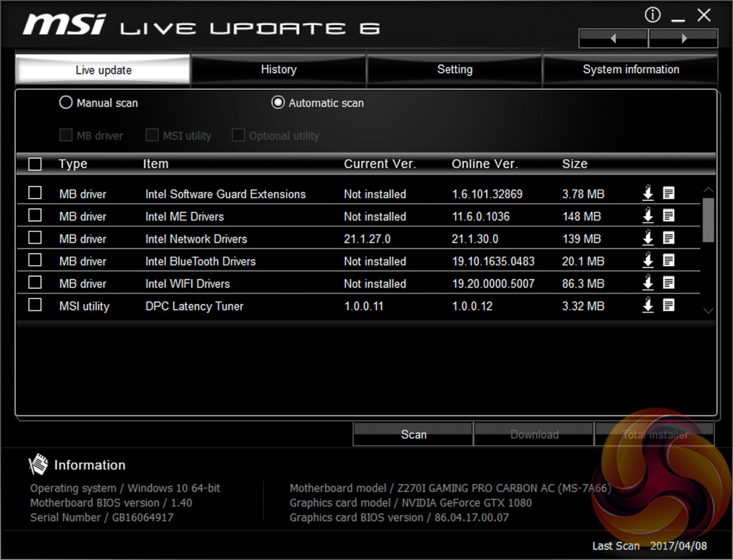Click the download icon for DPC Latency Tuner
Viewport: 733px width, 560px height.
tap(648, 305)
